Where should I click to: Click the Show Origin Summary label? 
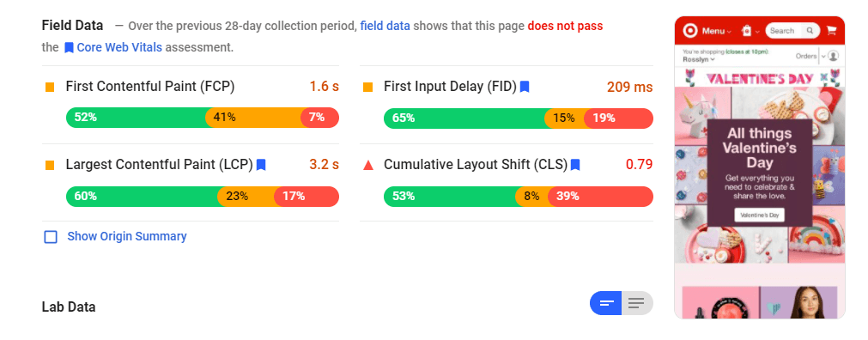pyautogui.click(x=127, y=236)
